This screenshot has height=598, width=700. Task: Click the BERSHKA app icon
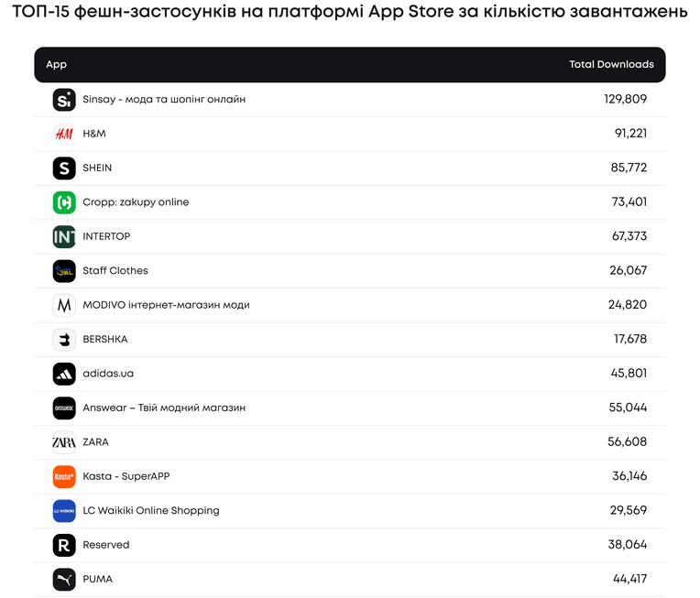(x=64, y=340)
